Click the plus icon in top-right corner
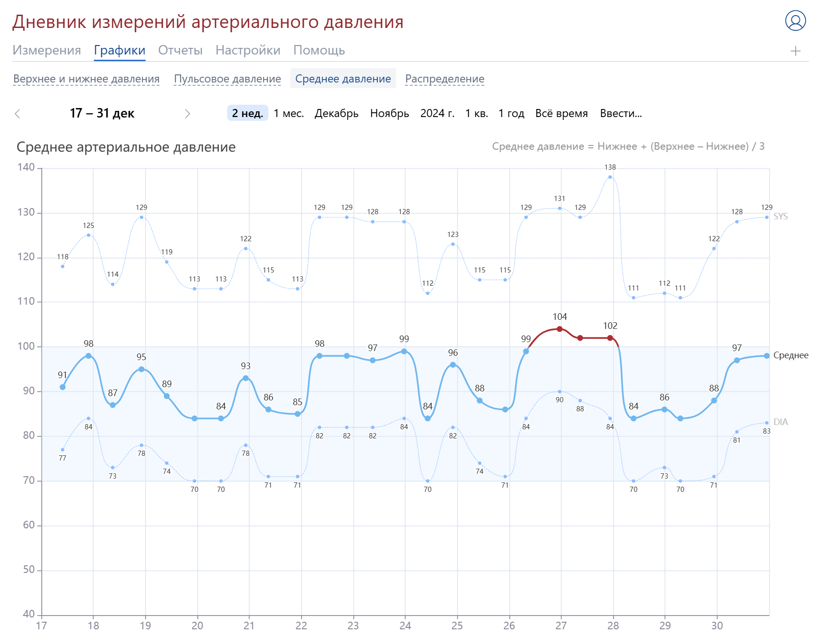The width and height of the screenshot is (817, 644). click(796, 50)
